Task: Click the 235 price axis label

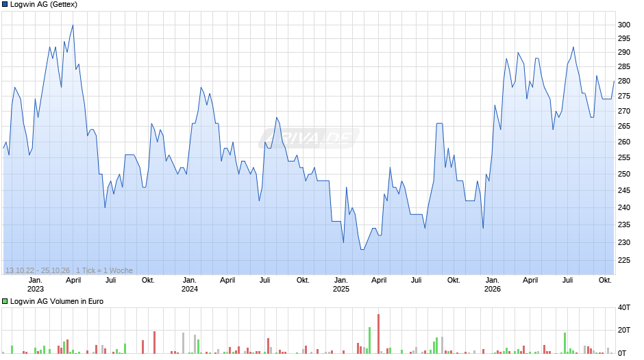Action: 624,224
